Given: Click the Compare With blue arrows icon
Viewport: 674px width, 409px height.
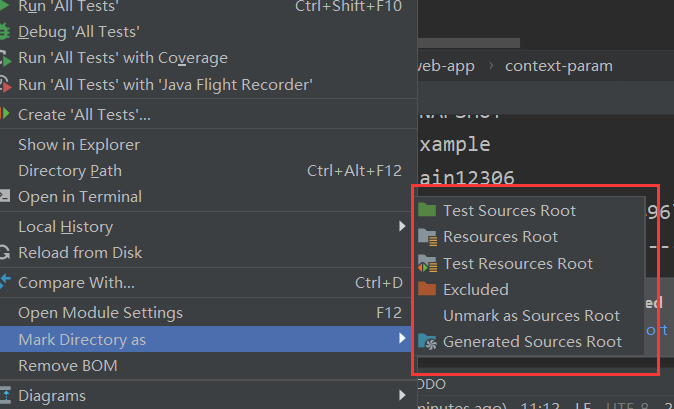Looking at the screenshot, I should pyautogui.click(x=5, y=282).
